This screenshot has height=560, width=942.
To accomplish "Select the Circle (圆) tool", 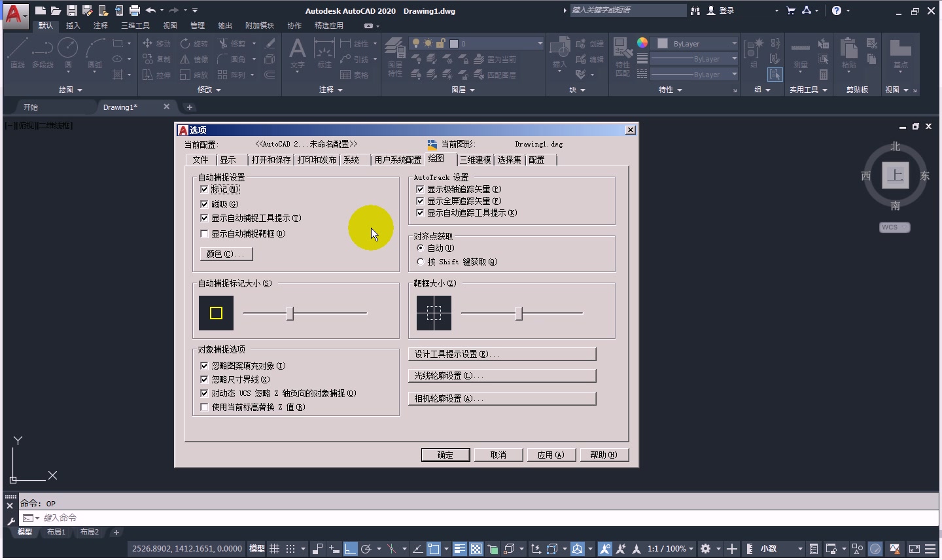I will tap(68, 53).
